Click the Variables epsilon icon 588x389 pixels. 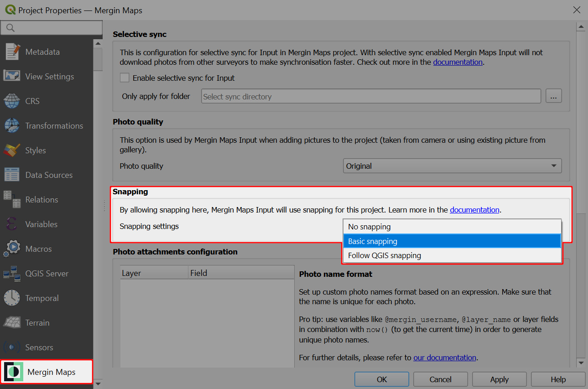(12, 224)
